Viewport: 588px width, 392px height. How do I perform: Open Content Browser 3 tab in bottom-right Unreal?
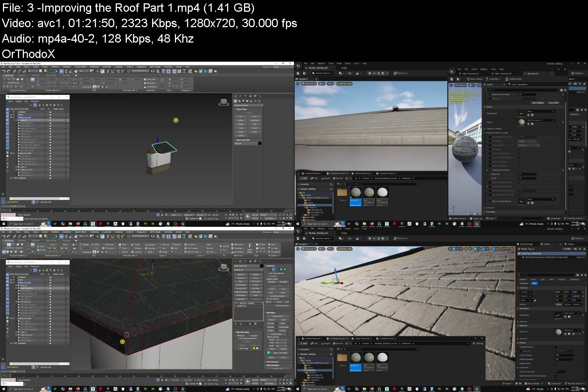pos(362,338)
